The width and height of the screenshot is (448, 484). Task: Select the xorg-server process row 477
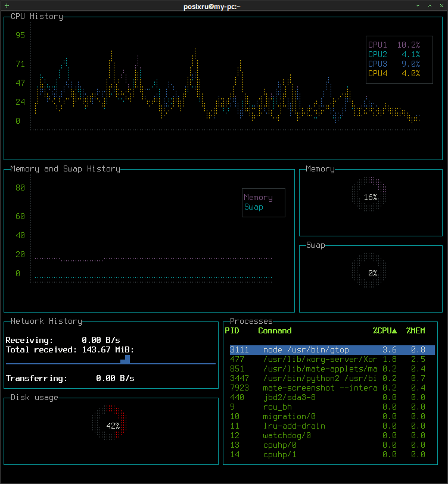pos(332,360)
